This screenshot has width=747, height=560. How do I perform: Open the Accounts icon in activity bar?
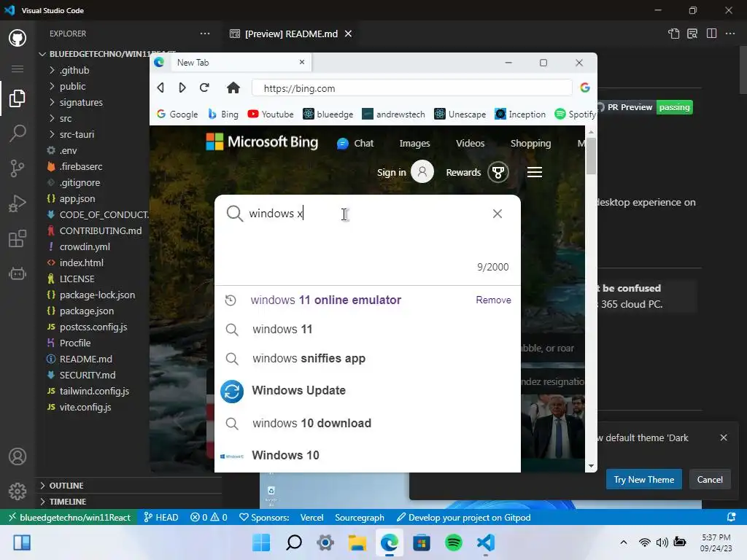click(x=18, y=456)
